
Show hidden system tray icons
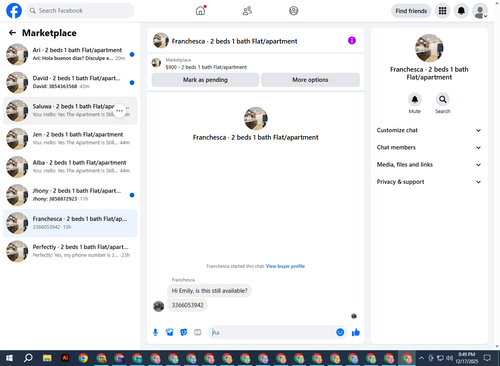pos(421,358)
